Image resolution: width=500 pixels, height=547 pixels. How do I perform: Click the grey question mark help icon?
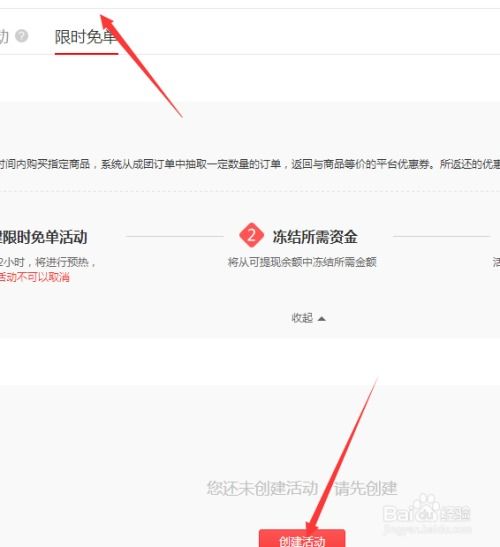[22, 36]
